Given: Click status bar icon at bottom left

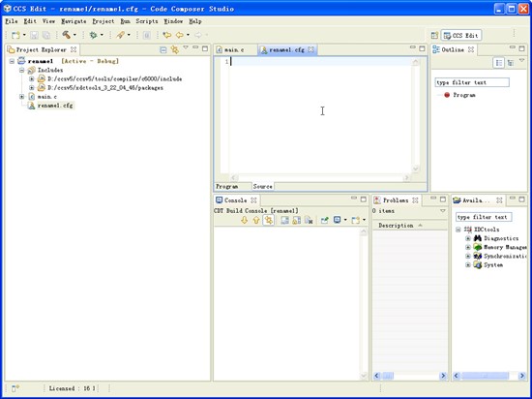Looking at the screenshot, I should [15, 388].
